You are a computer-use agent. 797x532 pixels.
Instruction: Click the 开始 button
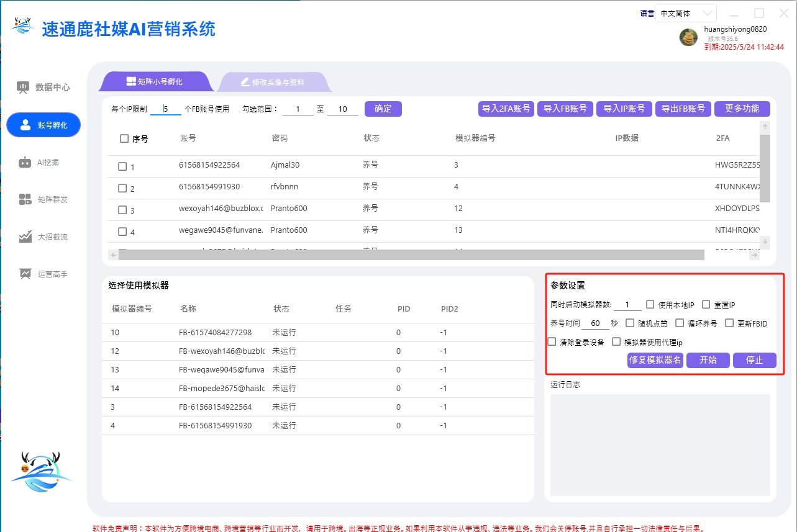pos(708,360)
